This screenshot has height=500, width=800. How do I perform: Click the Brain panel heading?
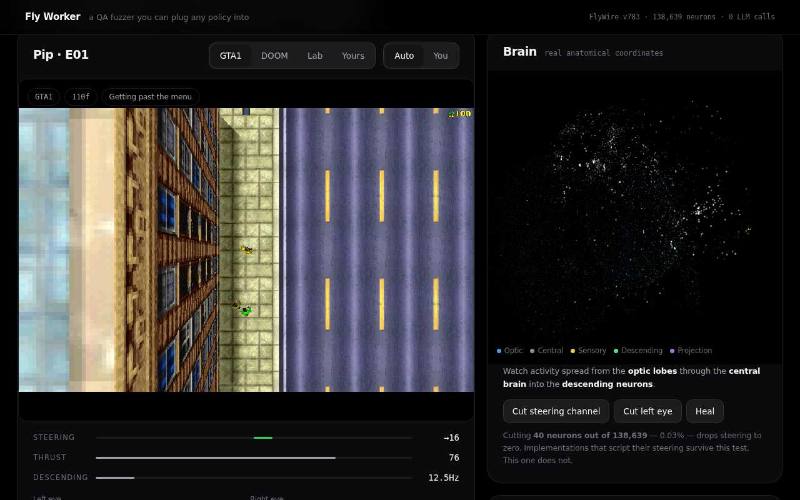coord(519,52)
